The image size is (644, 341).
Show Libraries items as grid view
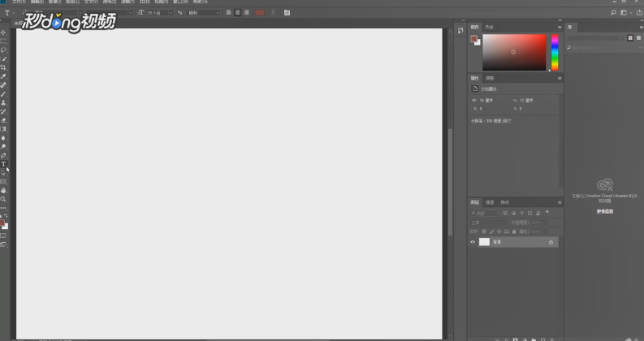(x=630, y=38)
